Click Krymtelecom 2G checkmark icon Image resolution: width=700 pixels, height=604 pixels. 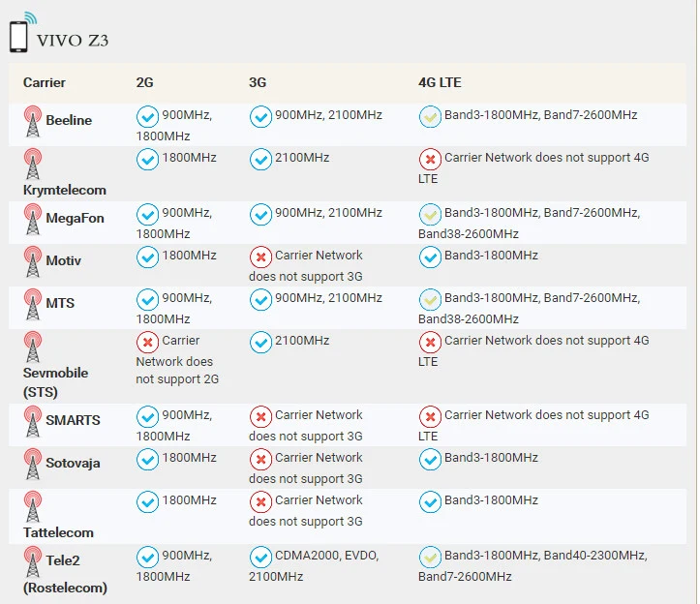(147, 160)
